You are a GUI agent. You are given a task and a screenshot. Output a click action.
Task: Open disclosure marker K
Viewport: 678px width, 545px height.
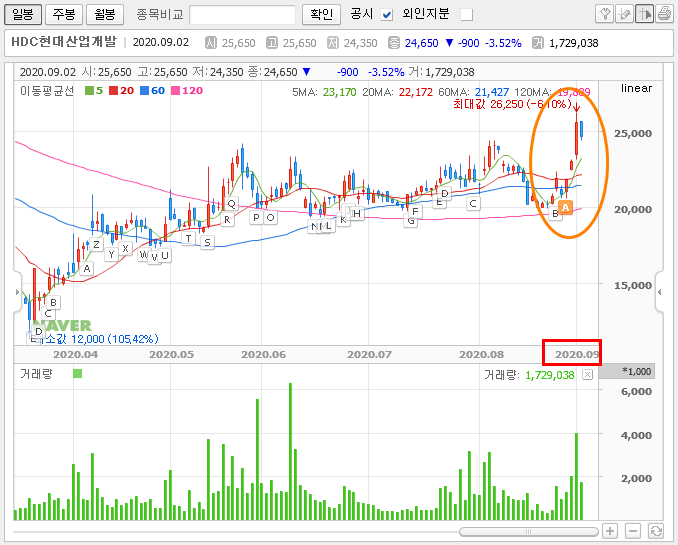pos(343,220)
